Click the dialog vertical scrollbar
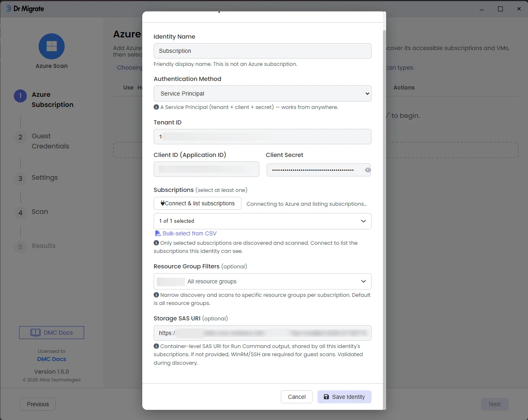This screenshot has height=420, width=528. click(385, 220)
